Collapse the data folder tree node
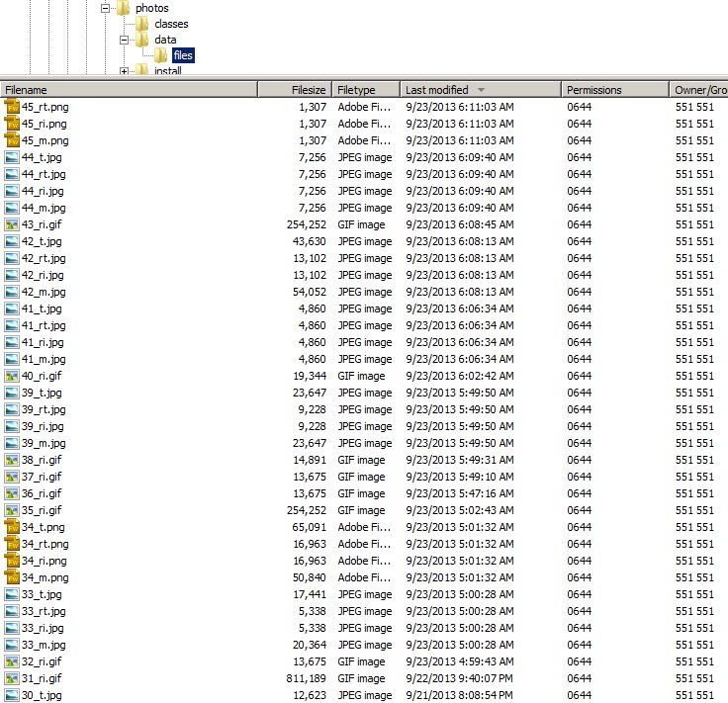Viewport: 728px width, 703px height. [x=124, y=40]
